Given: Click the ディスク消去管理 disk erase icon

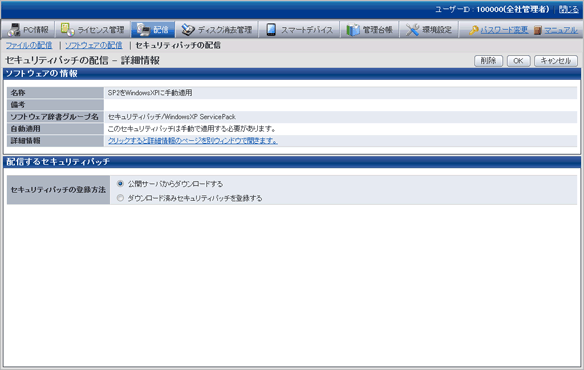Looking at the screenshot, I should [188, 29].
